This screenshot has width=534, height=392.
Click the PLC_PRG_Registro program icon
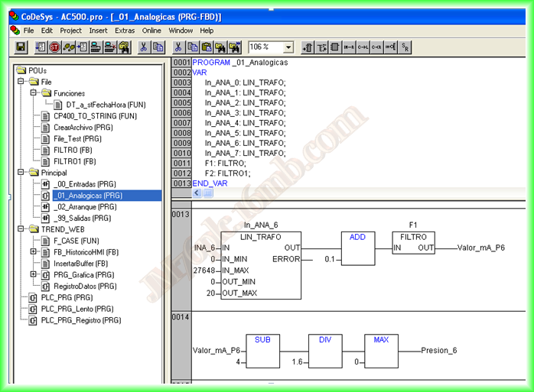[x=33, y=320]
